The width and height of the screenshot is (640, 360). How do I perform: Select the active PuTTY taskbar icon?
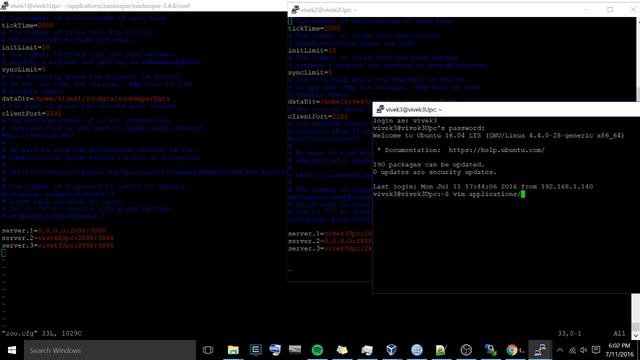(x=540, y=350)
